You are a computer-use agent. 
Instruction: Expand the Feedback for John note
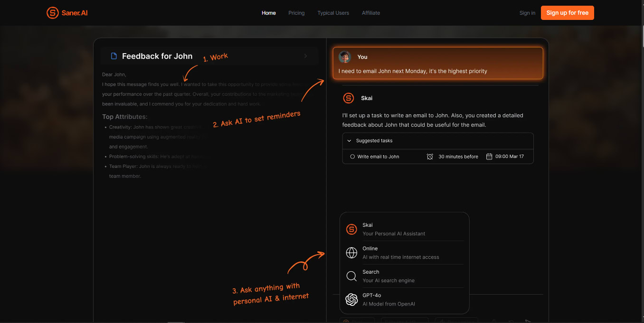(305, 55)
